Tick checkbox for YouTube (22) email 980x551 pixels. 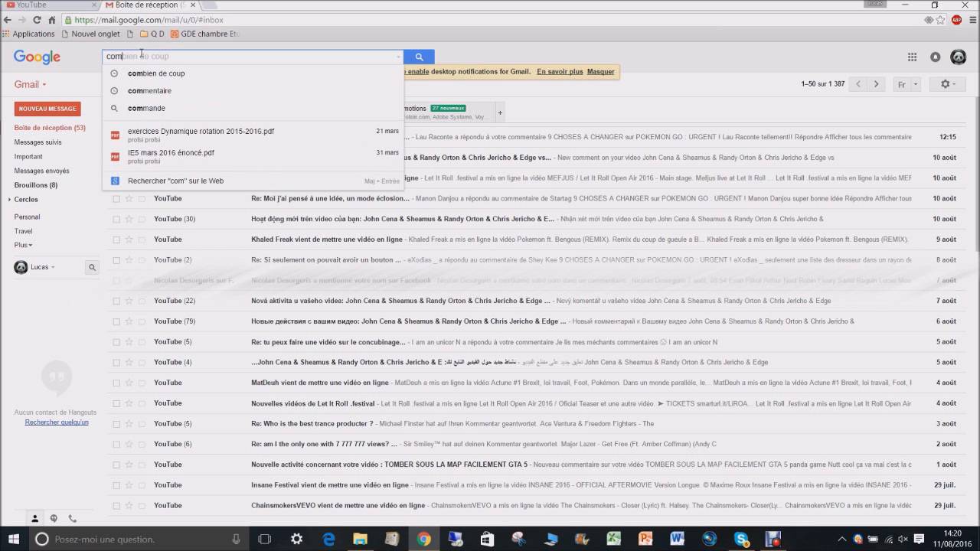coord(116,301)
